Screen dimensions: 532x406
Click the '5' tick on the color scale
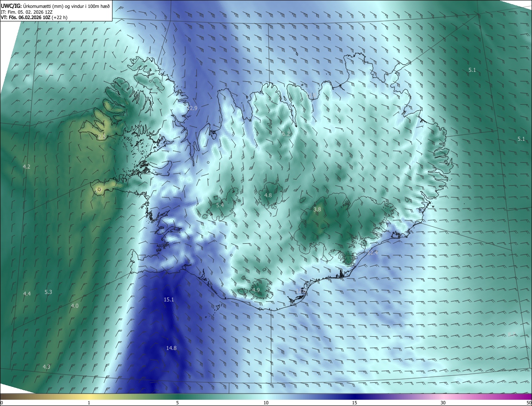(x=177, y=403)
